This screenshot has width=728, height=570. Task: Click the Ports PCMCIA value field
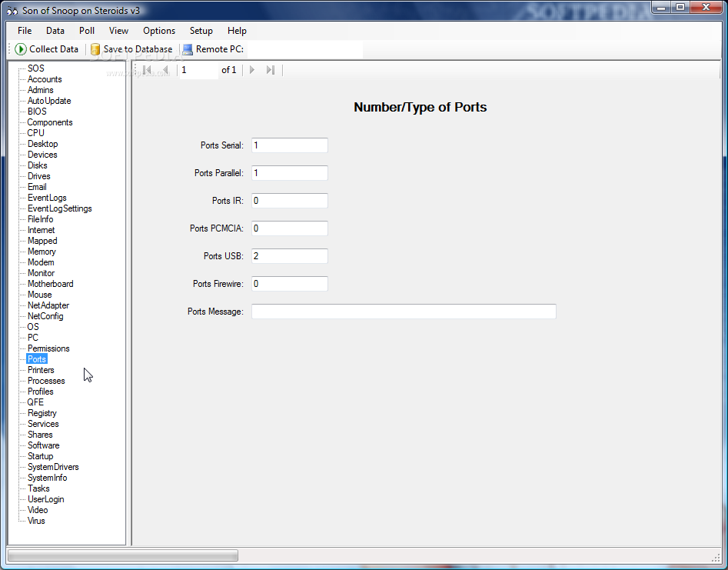290,228
